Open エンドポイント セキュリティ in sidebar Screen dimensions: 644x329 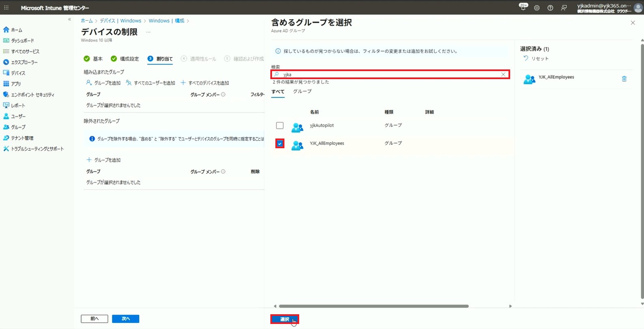[32, 95]
